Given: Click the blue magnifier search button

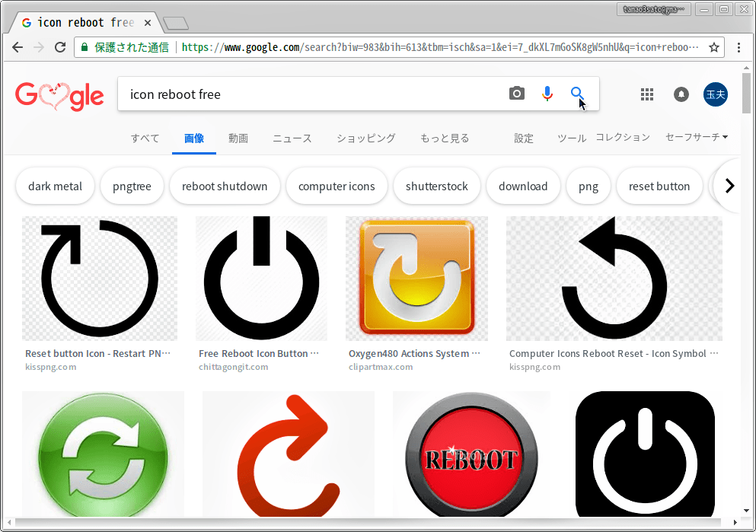Looking at the screenshot, I should (577, 94).
